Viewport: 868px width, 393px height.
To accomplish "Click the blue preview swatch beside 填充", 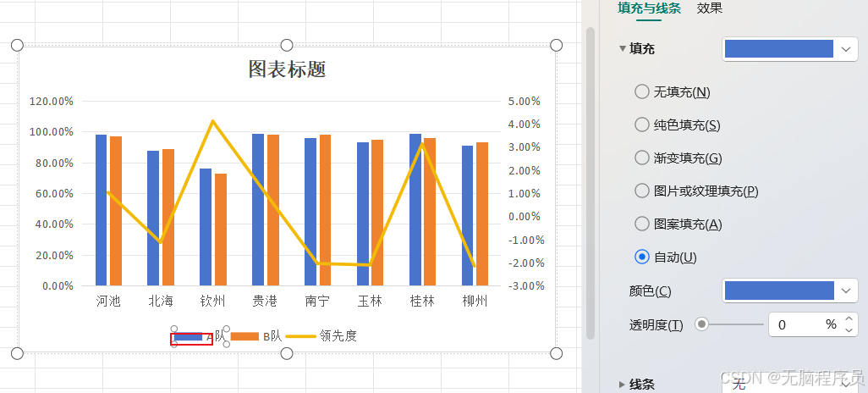I will coord(779,49).
